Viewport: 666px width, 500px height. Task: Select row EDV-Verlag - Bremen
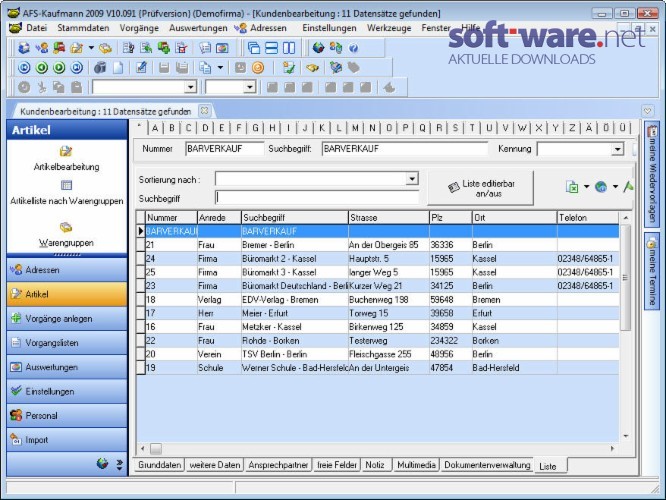tap(377, 299)
